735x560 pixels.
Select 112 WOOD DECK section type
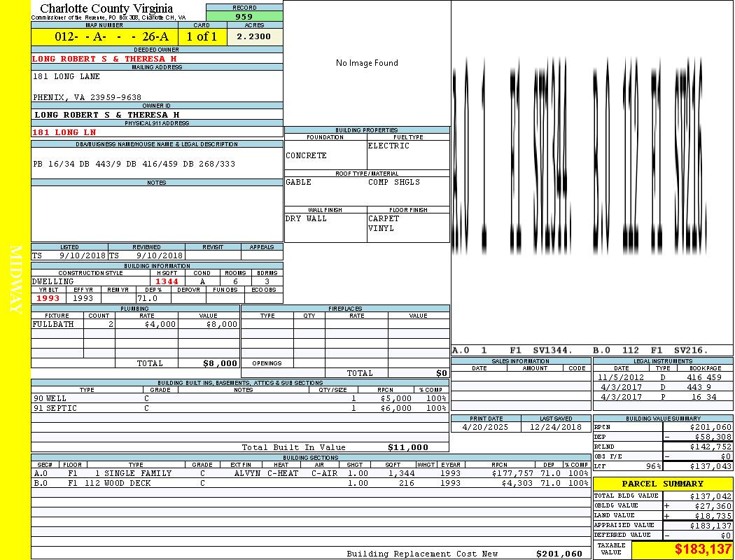click(118, 483)
